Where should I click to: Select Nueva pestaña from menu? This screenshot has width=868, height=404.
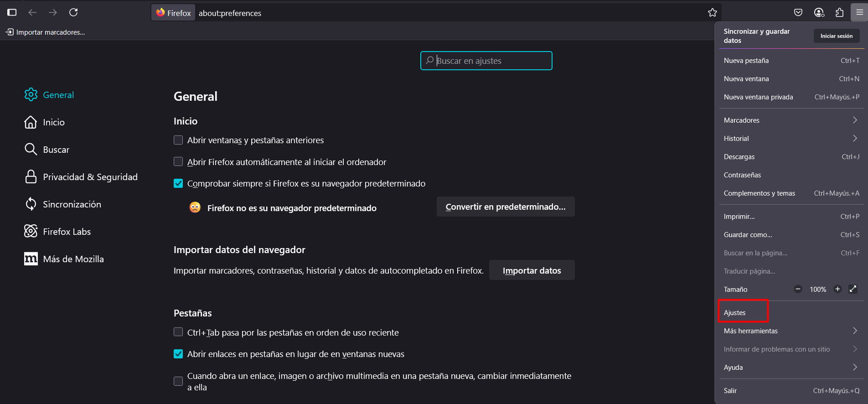[x=791, y=60]
